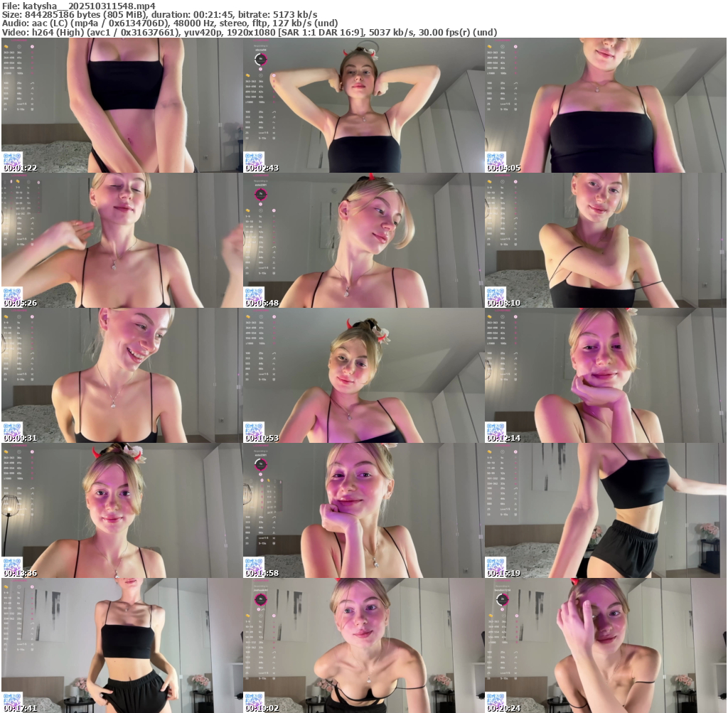Click the round goal icon in 00:02:43 frame
Screen dimensions: 728x713
261,59
